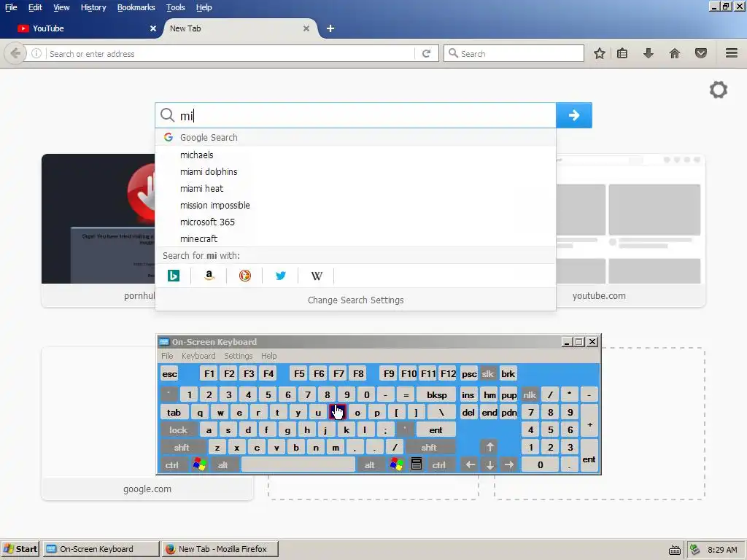Click the address bar field

click(x=231, y=53)
